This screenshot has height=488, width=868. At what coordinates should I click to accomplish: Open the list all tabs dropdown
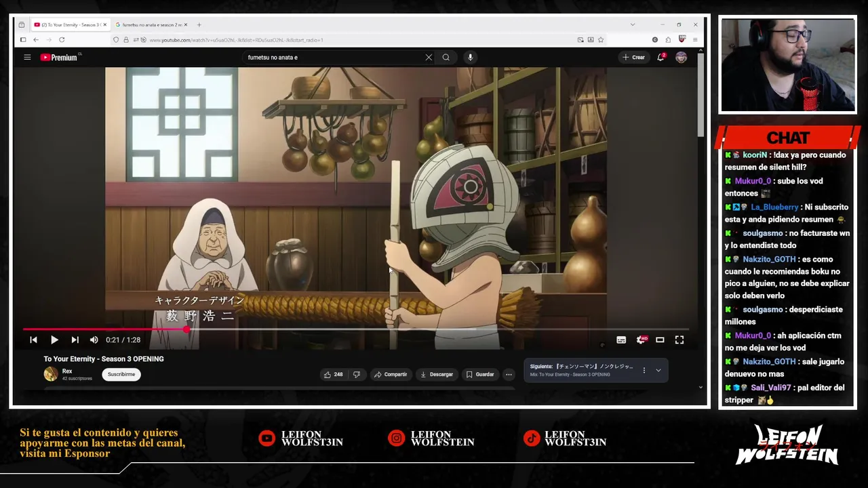click(633, 24)
